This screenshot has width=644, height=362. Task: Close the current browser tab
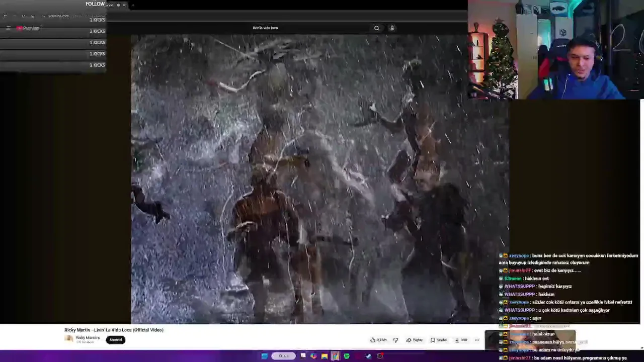coord(124,5)
